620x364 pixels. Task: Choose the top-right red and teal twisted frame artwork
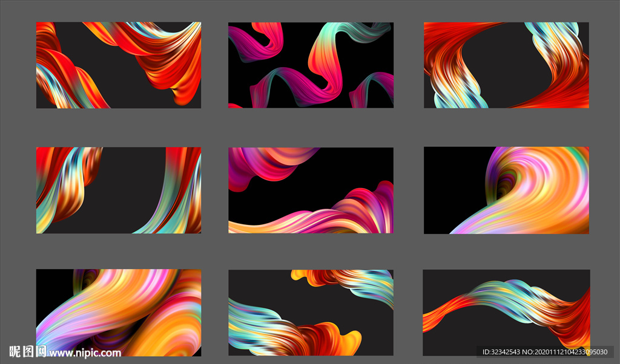point(507,65)
